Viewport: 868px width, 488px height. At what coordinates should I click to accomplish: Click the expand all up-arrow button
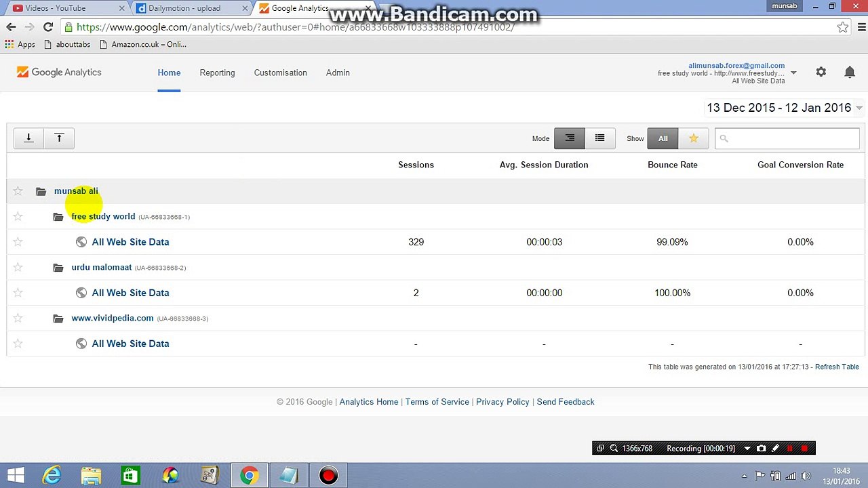[59, 138]
